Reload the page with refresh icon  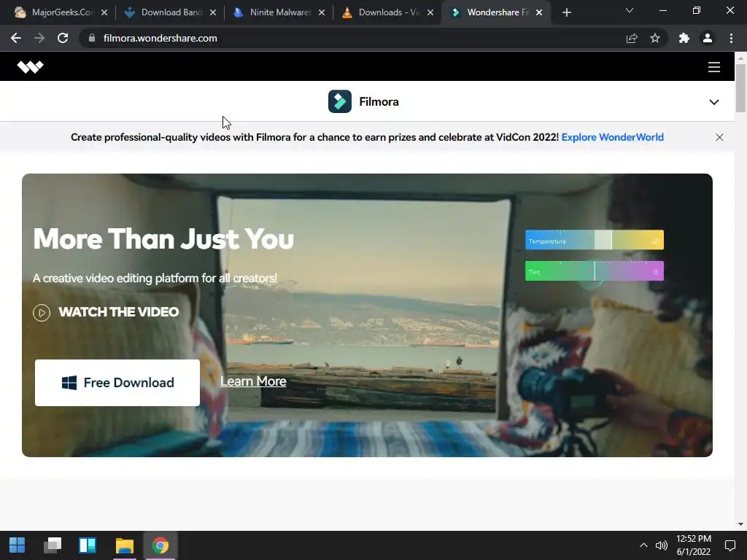[x=63, y=38]
